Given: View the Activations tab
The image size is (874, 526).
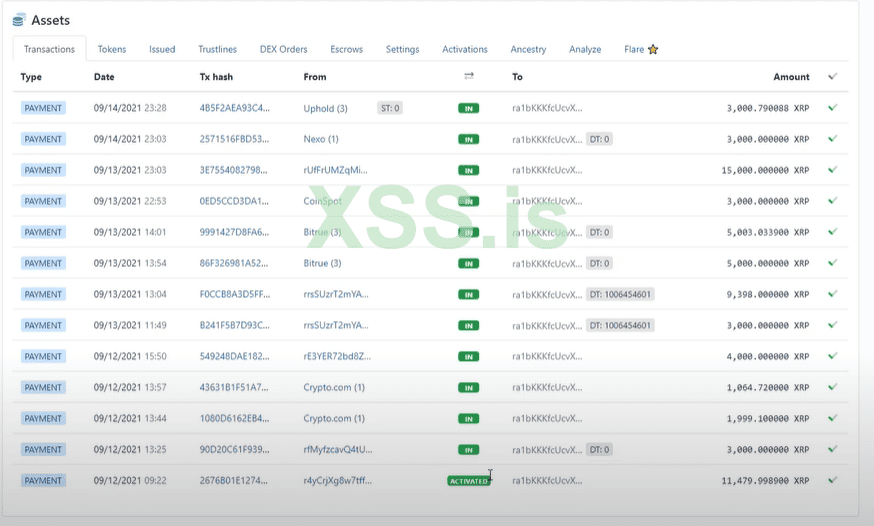Looking at the screenshot, I should pyautogui.click(x=465, y=49).
